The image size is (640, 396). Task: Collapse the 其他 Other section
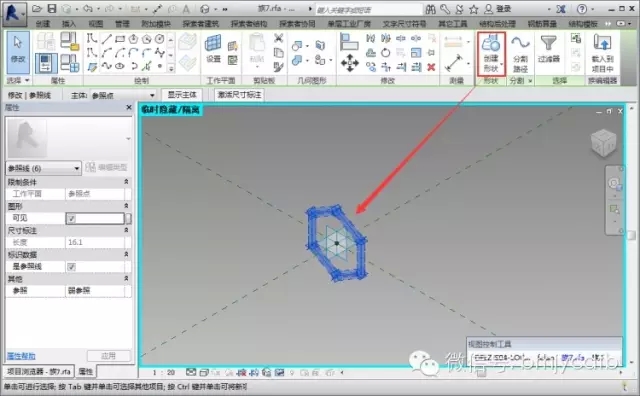(126, 278)
